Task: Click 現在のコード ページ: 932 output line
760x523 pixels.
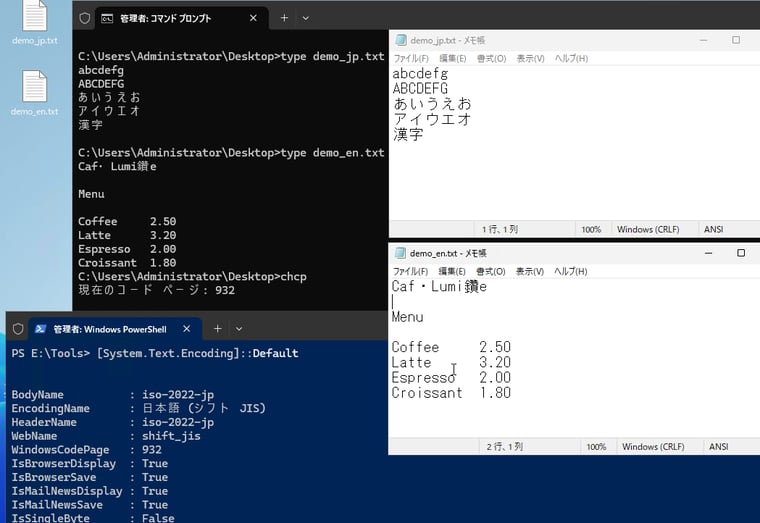Action: tap(157, 290)
